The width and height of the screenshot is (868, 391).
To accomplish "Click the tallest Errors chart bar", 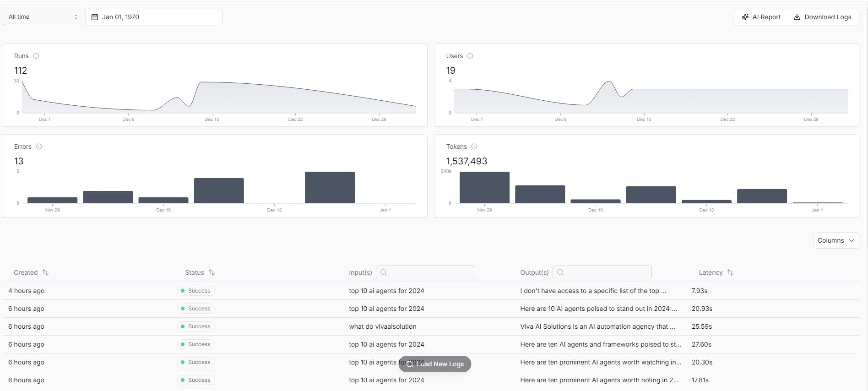I will [x=330, y=188].
